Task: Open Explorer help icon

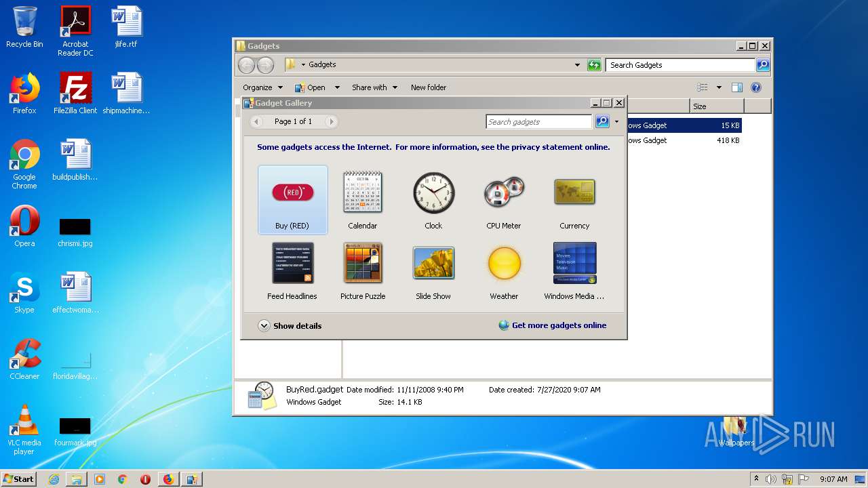Action: pyautogui.click(x=756, y=87)
